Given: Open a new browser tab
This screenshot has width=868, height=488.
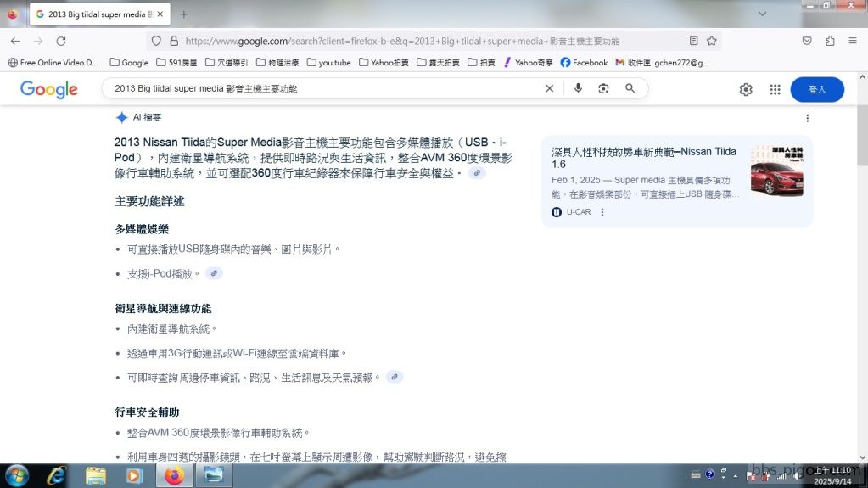Looking at the screenshot, I should point(184,14).
